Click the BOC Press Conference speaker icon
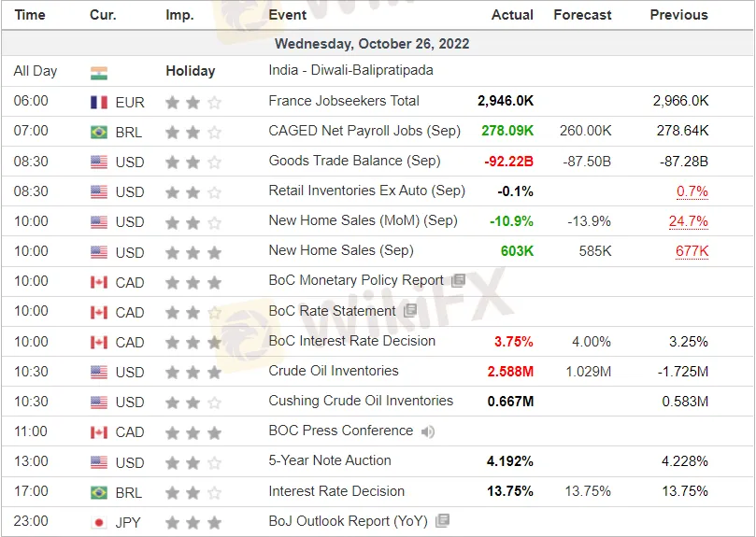Screen dimensions: 756x537 tap(428, 431)
